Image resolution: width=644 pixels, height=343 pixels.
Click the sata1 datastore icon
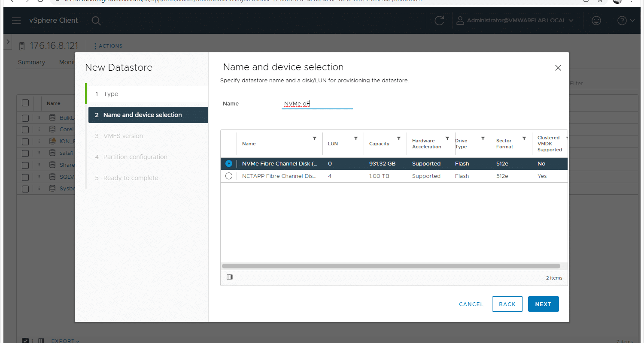(52, 153)
